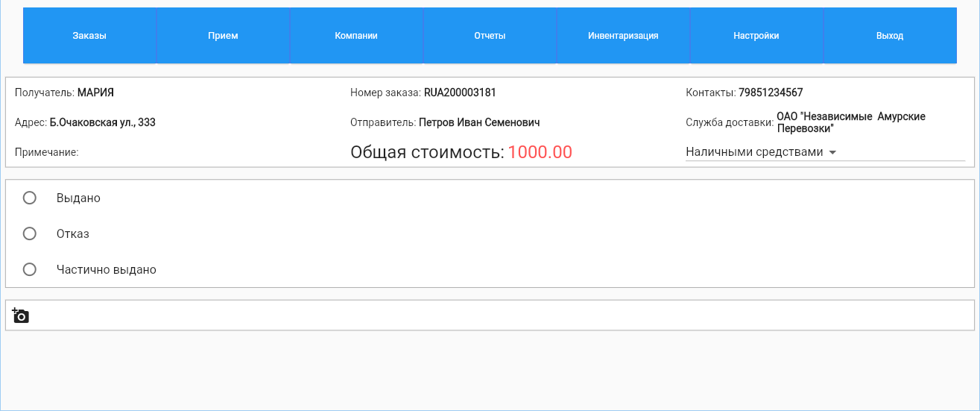Switch to the Отчеты section
Screen dimensions: 980x411
click(x=490, y=35)
